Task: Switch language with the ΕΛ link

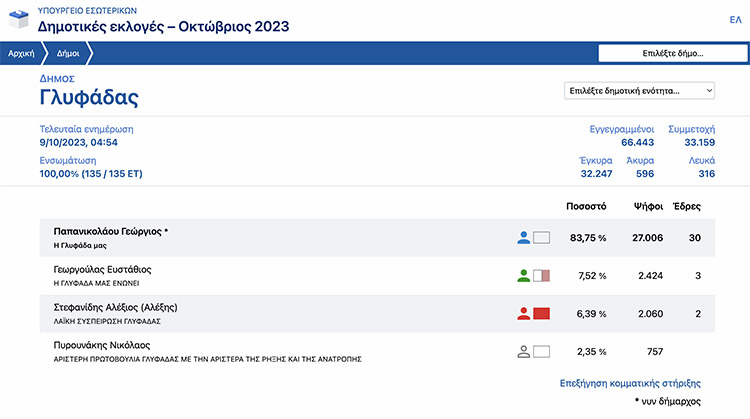Action: tap(736, 20)
